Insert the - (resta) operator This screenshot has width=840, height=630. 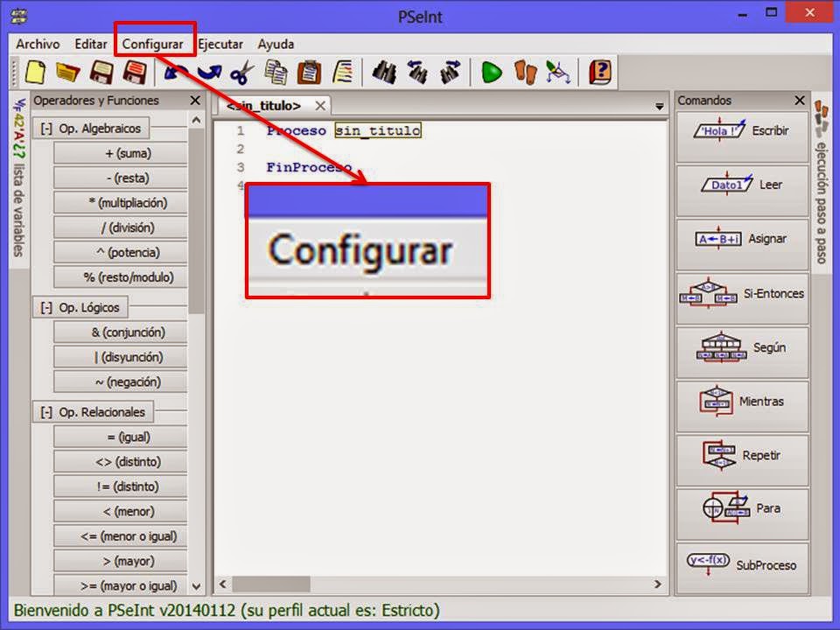[x=121, y=178]
